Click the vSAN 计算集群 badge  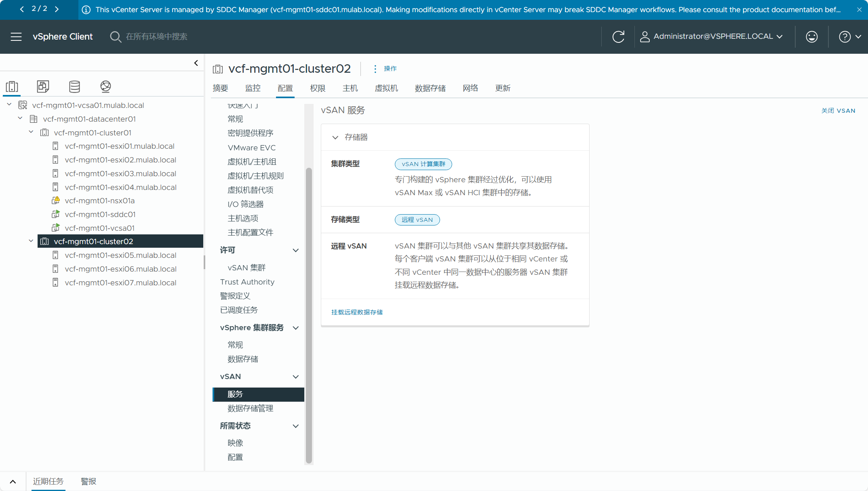coord(423,164)
